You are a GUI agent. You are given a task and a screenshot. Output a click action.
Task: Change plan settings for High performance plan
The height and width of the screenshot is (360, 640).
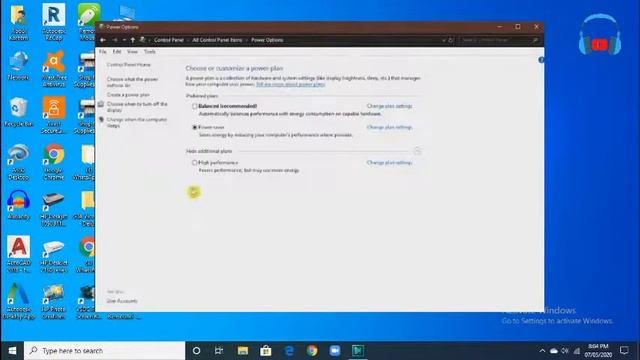(389, 162)
